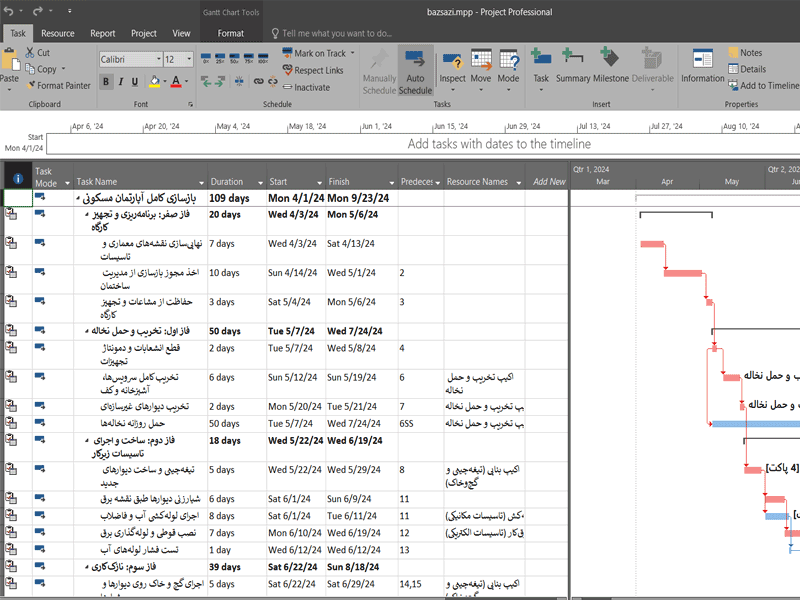Image resolution: width=800 pixels, height=600 pixels.
Task: Expand Mark on Track dropdown arrow
Action: [x=353, y=53]
